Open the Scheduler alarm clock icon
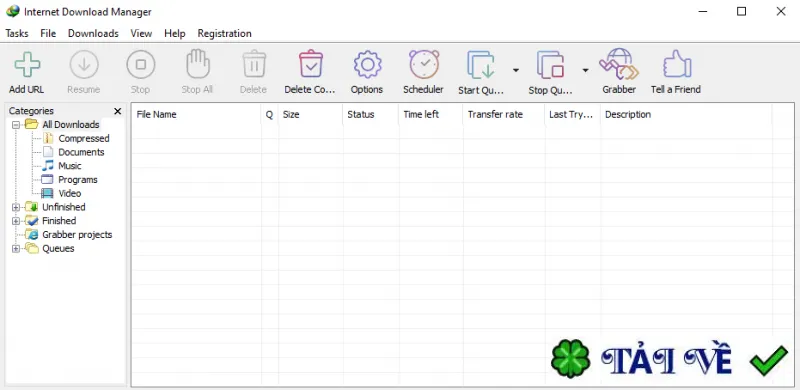Screen dimensions: 800x390 click(x=423, y=64)
